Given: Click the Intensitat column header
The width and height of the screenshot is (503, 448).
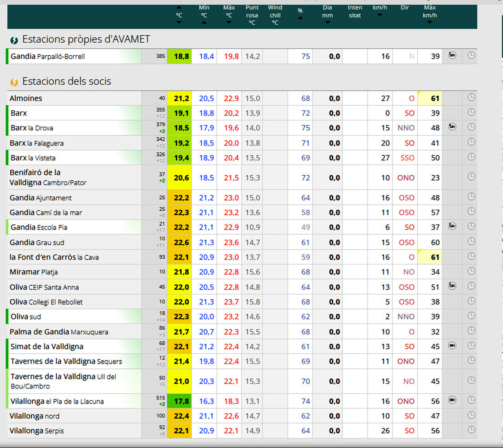Looking at the screenshot, I should pyautogui.click(x=355, y=11).
